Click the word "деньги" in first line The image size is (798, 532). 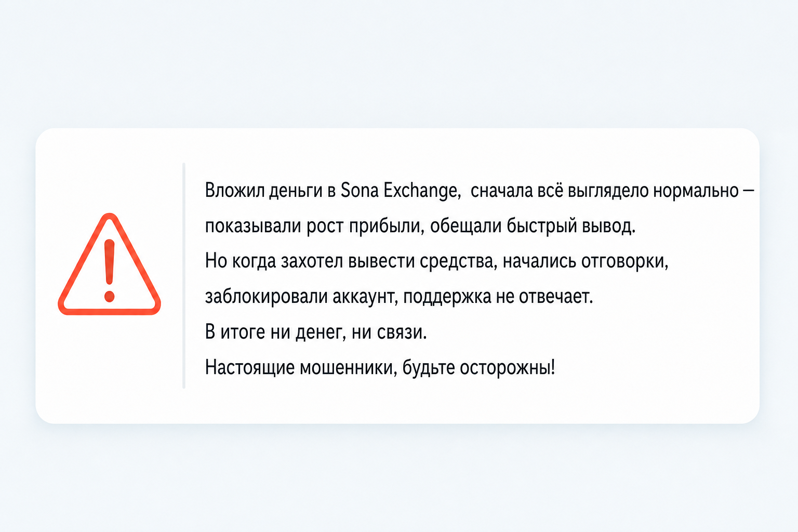tap(296, 191)
